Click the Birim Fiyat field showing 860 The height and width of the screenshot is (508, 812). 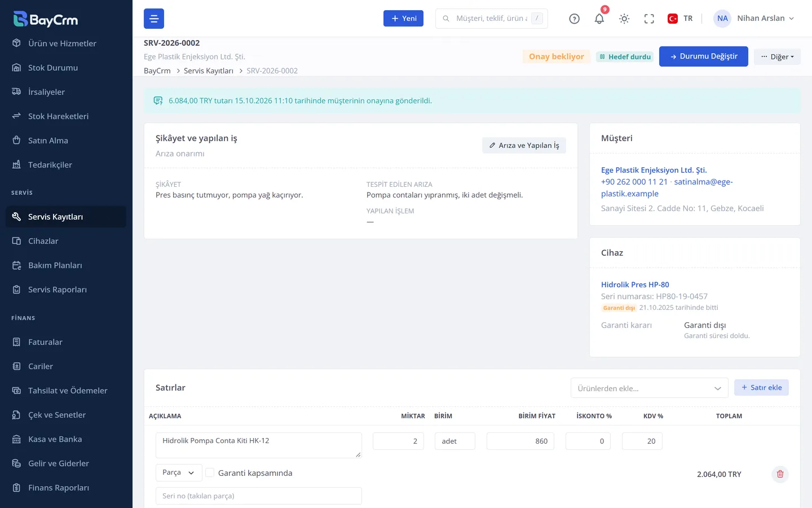520,441
